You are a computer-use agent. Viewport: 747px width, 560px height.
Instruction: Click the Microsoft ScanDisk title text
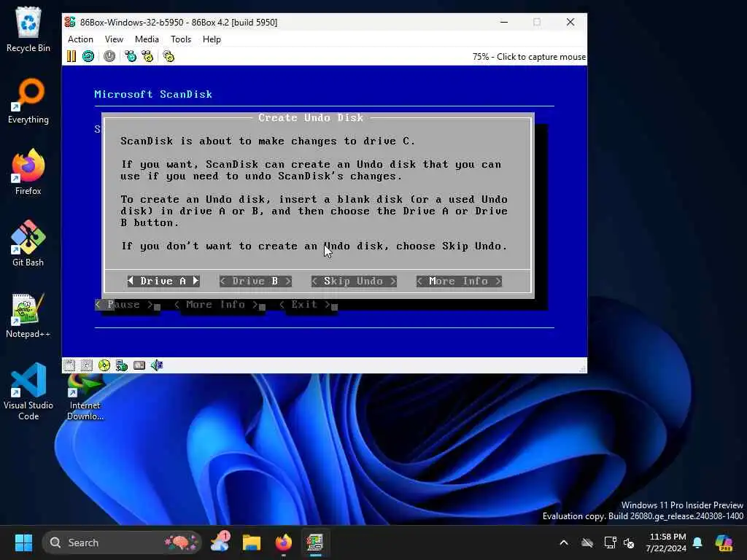pyautogui.click(x=153, y=94)
